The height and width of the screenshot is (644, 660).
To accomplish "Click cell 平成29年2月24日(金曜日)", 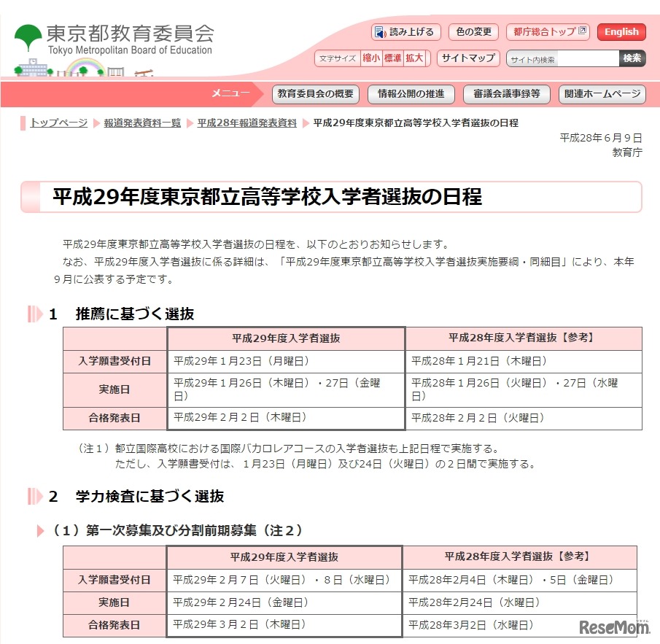I will pos(284,602).
